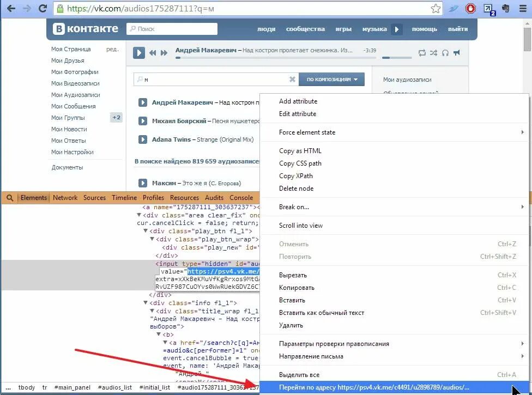Viewport: 532px width, 395px height.
Task: Open Мои Группы in sidebar
Action: click(68, 118)
